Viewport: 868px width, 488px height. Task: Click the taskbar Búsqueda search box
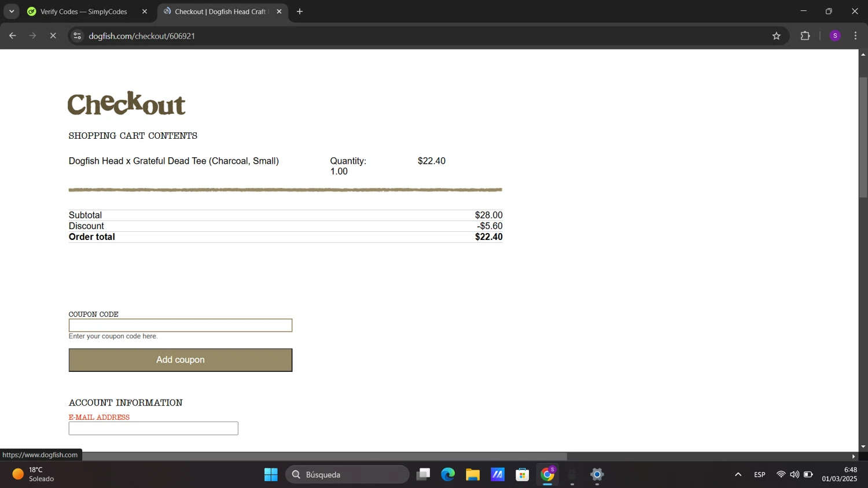tap(347, 475)
